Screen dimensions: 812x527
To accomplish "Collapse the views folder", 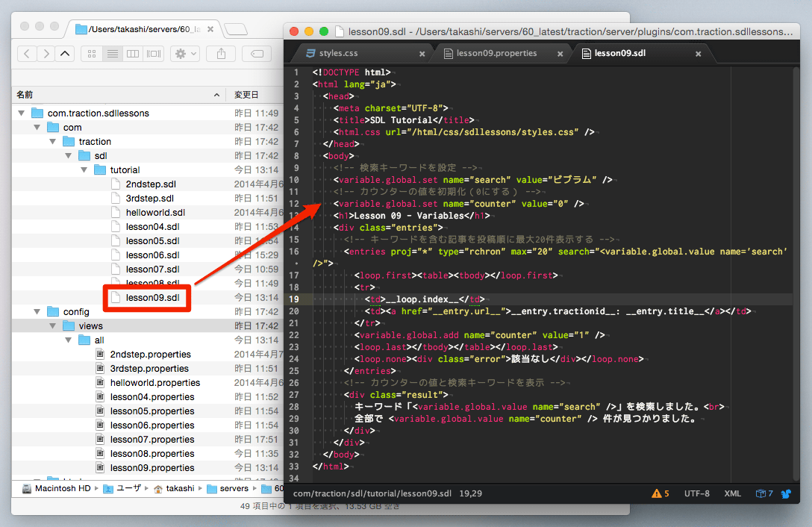I will coord(51,326).
